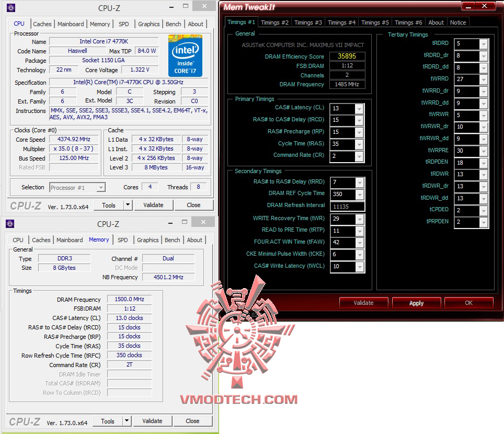Open Timings #2 tab in Mem TweakIt
The width and height of the screenshot is (504, 434).
(274, 22)
